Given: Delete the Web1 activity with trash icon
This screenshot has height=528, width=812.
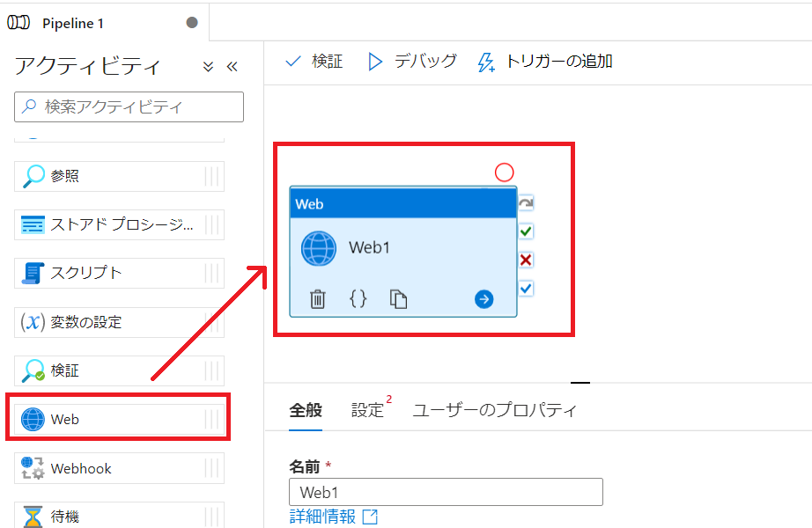Looking at the screenshot, I should click(318, 300).
